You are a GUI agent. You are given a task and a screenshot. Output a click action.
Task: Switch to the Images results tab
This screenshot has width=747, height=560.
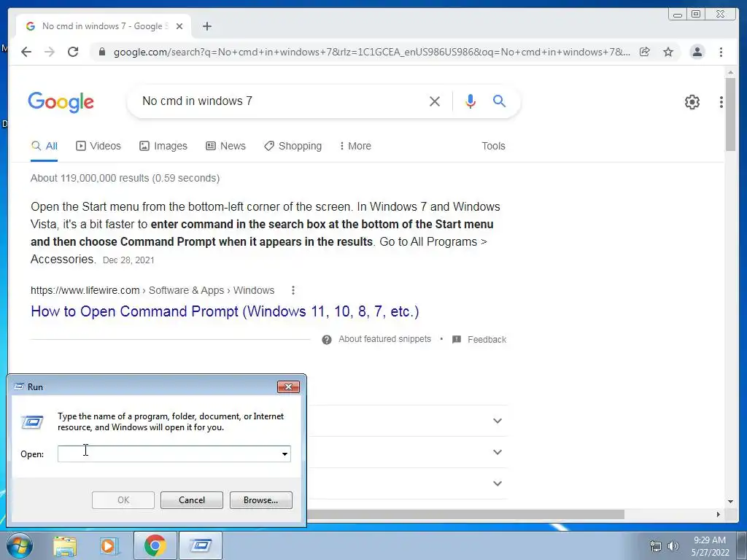click(163, 146)
